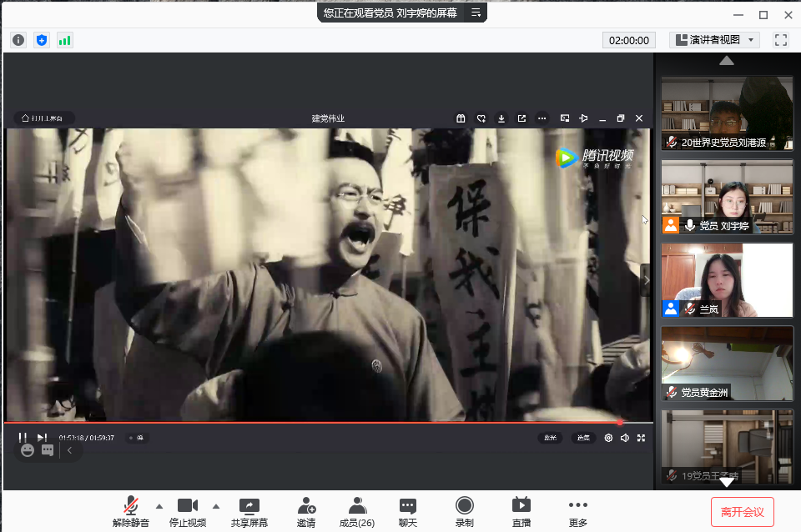Click the blue security shield icon

(x=42, y=40)
